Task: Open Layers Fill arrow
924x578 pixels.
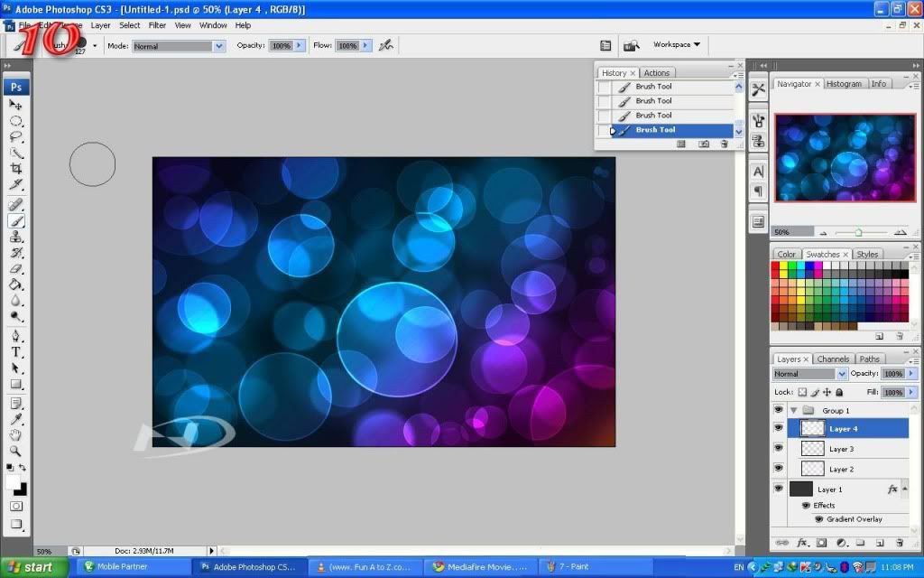Action: pos(911,392)
